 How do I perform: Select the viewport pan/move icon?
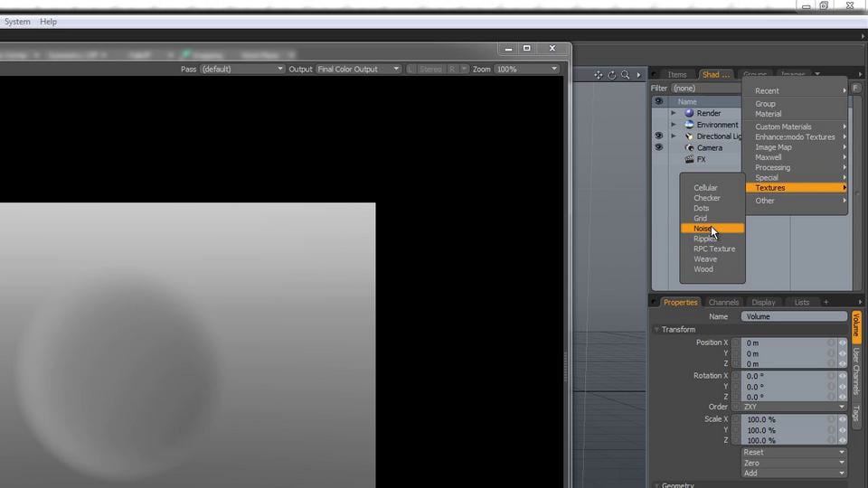coord(599,75)
